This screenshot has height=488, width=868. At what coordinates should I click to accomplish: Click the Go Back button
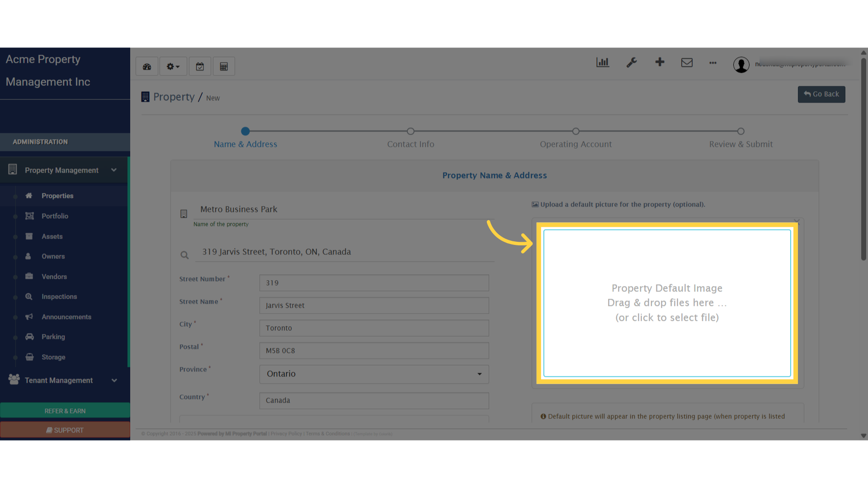821,94
